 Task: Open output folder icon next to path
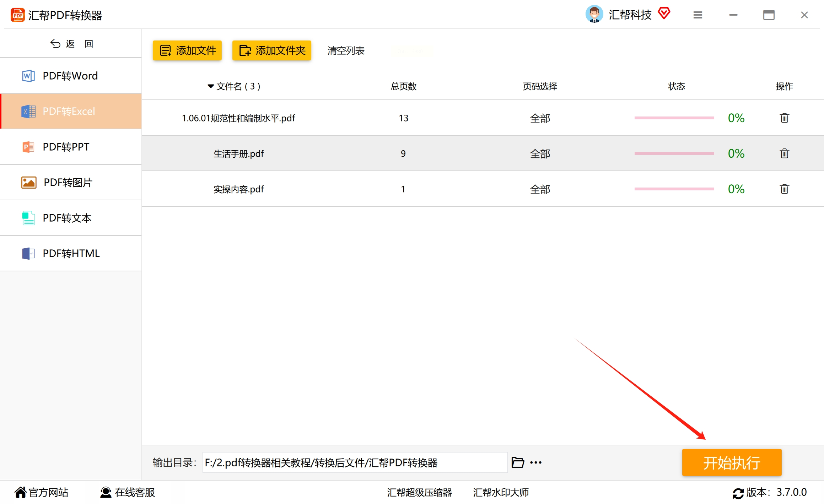tap(517, 462)
